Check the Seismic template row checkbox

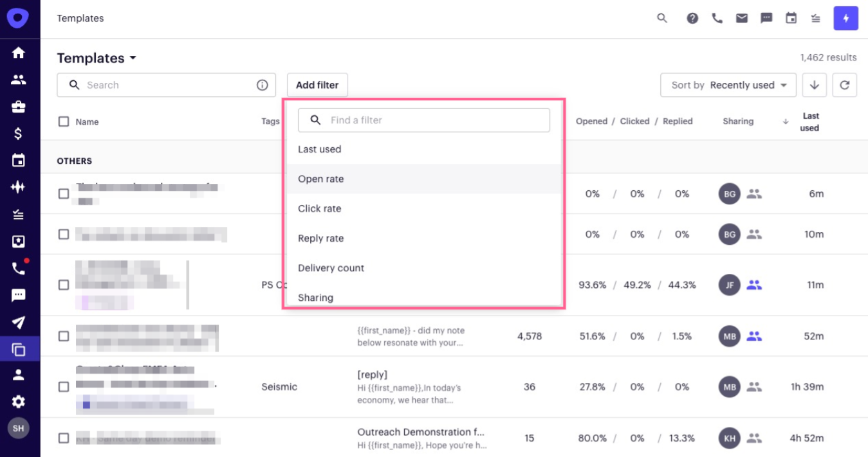[64, 387]
